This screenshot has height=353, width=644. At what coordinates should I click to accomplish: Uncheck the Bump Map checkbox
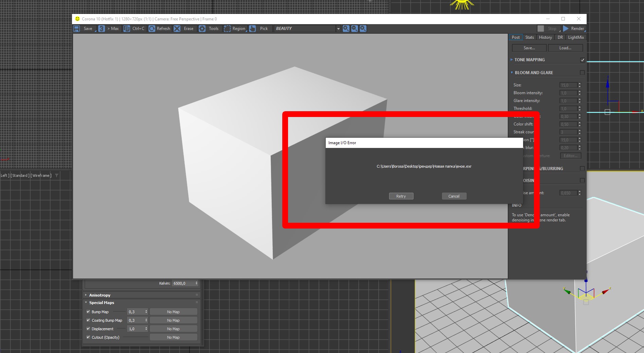(x=88, y=312)
